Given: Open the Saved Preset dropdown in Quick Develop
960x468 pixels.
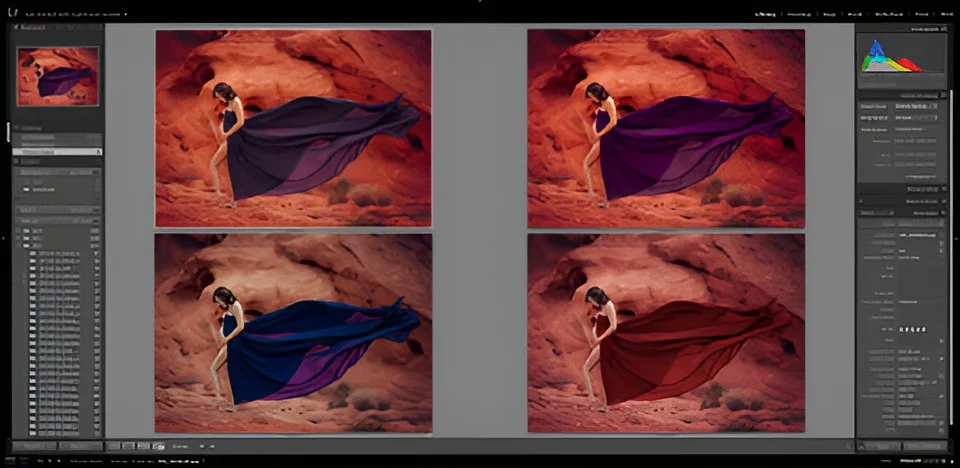Looking at the screenshot, I should tap(915, 105).
